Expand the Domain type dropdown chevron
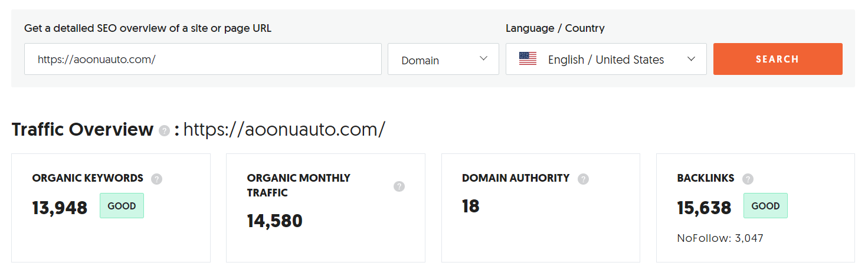This screenshot has height=269, width=868. tap(484, 58)
